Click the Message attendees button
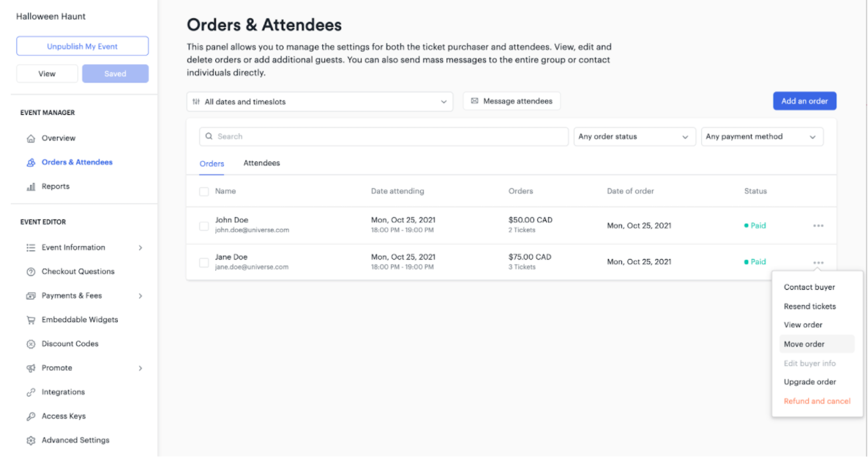This screenshot has height=469, width=868. tap(512, 102)
